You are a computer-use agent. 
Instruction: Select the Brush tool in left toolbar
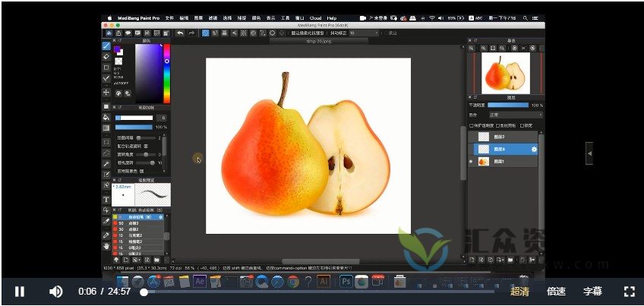coord(106,46)
